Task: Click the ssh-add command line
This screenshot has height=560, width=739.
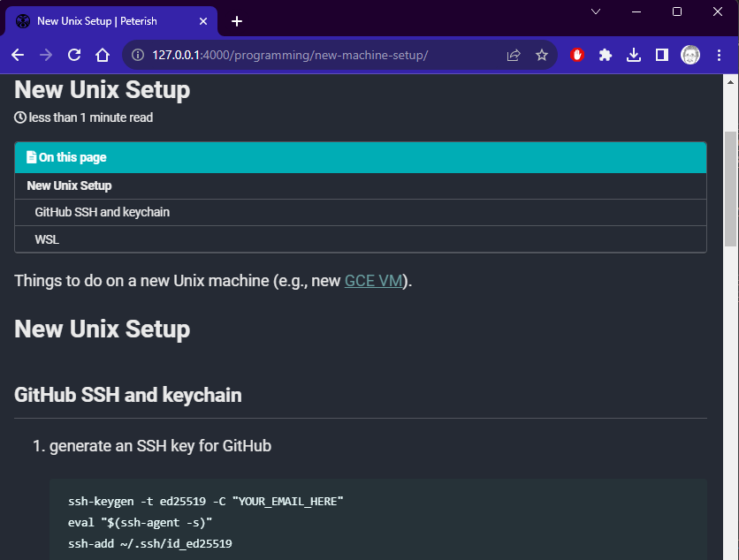Action: (x=150, y=543)
